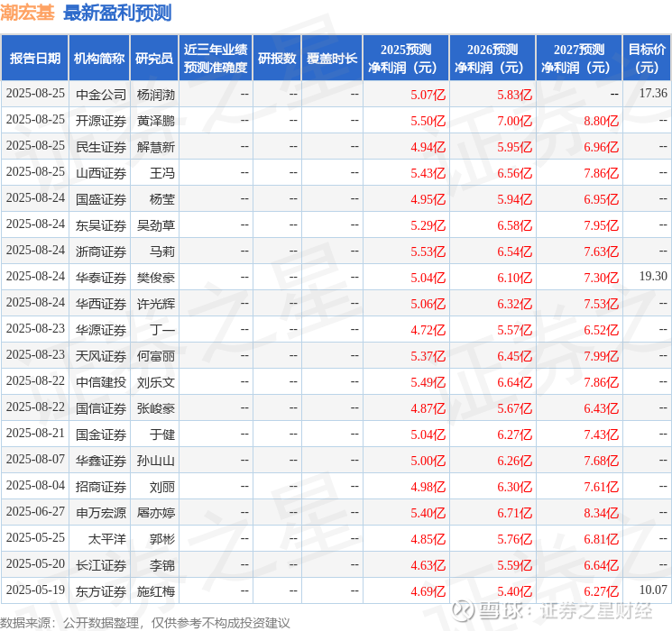Select the 华鑫证券 institution cell
This screenshot has height=631, width=672.
(101, 461)
